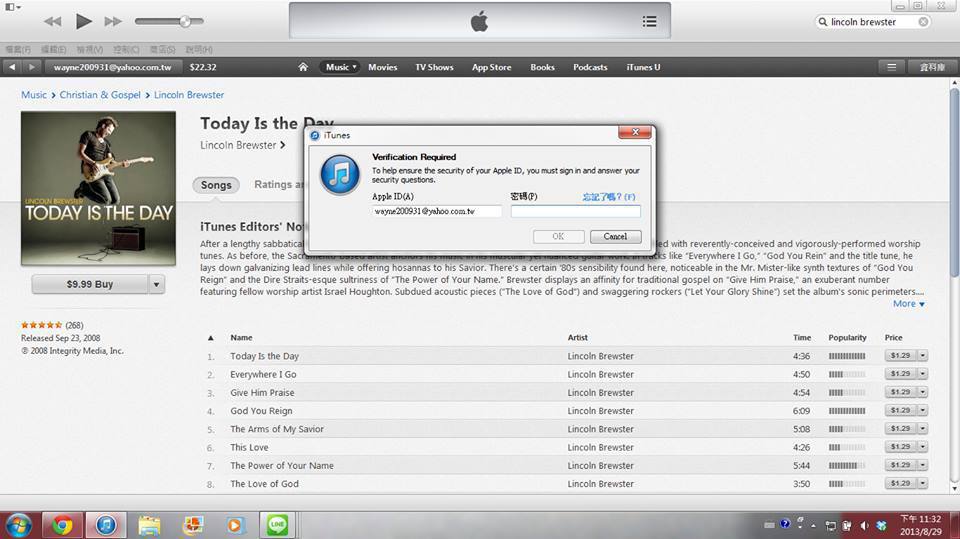
Task: Open the library button at right of store bar
Action: click(932, 67)
